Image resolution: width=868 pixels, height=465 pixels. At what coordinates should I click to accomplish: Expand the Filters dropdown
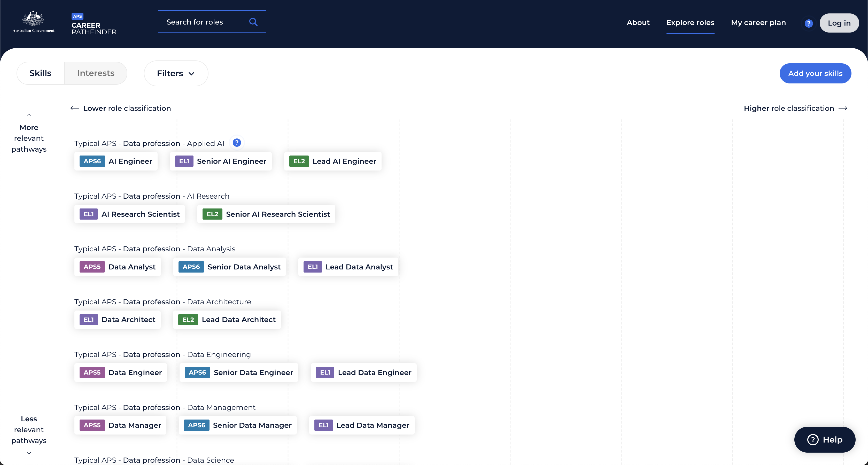[176, 73]
